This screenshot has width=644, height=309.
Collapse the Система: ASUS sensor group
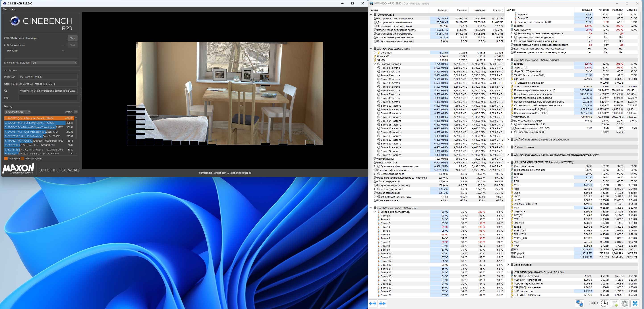pyautogui.click(x=371, y=15)
